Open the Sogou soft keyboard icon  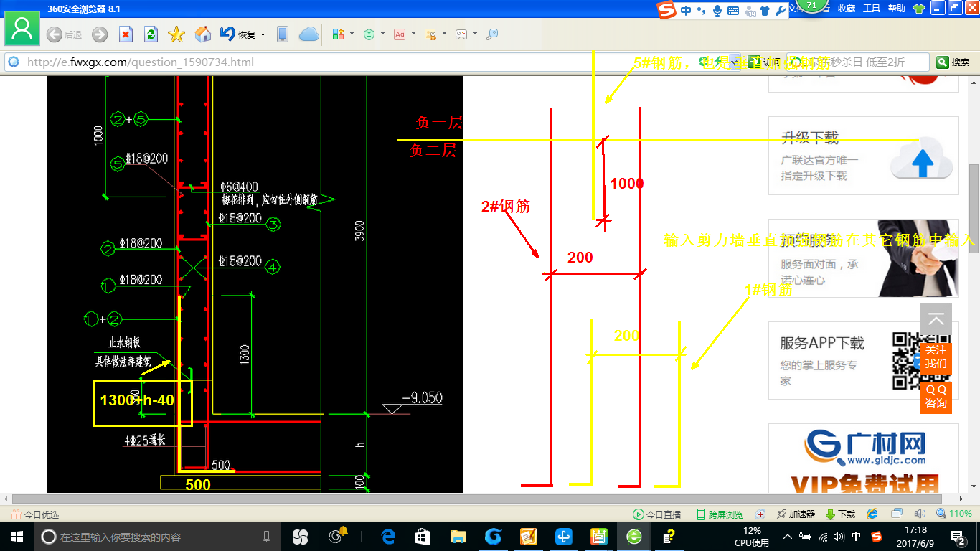point(733,11)
